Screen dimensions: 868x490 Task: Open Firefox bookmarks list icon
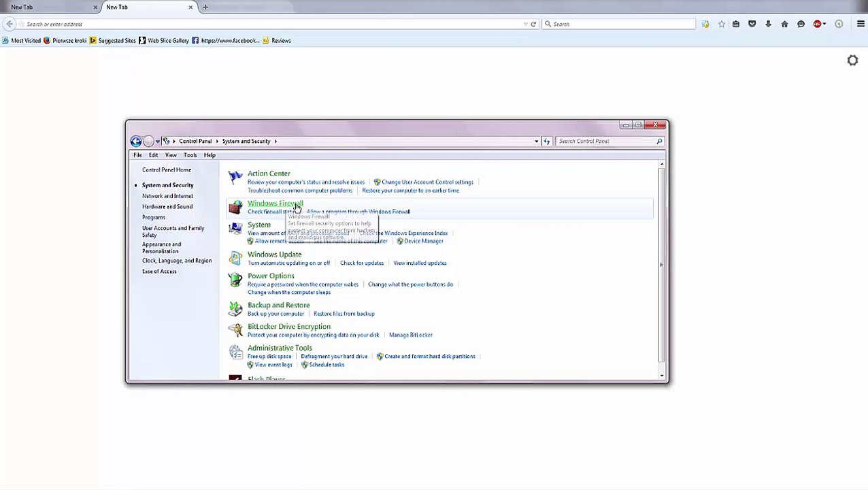click(x=736, y=24)
